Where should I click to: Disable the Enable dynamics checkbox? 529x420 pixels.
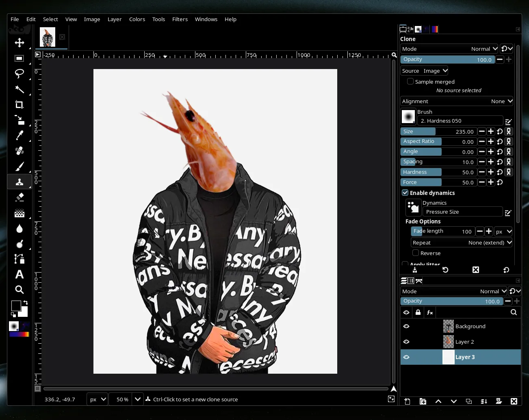(405, 193)
